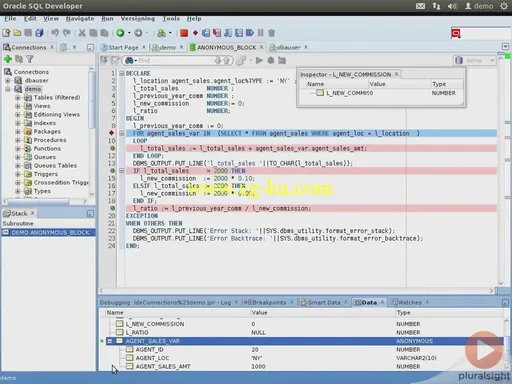Minimize the Connections panel

(90, 47)
